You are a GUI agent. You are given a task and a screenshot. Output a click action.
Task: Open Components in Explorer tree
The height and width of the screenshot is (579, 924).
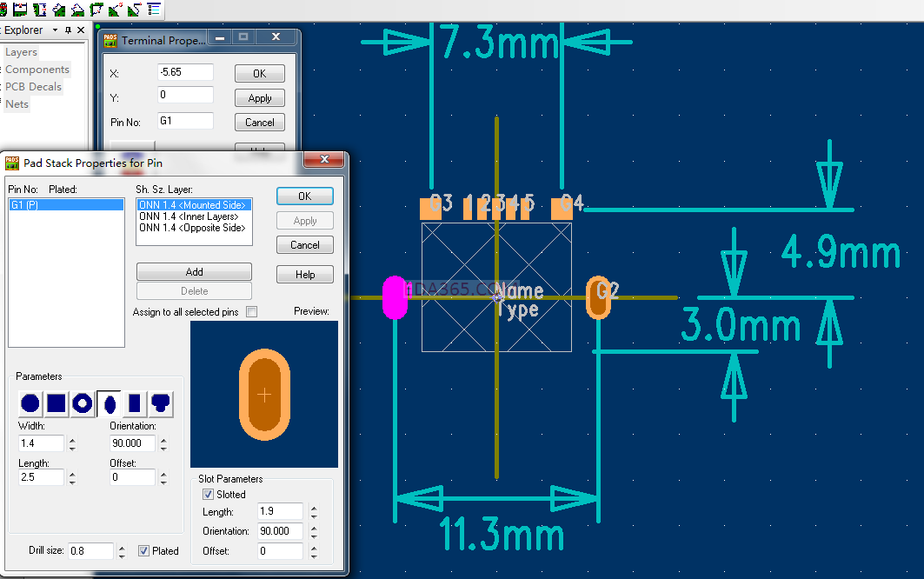[x=37, y=69]
